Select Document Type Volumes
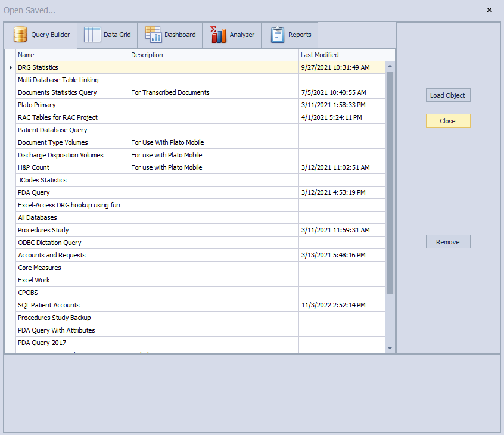The image size is (504, 435). click(200, 143)
